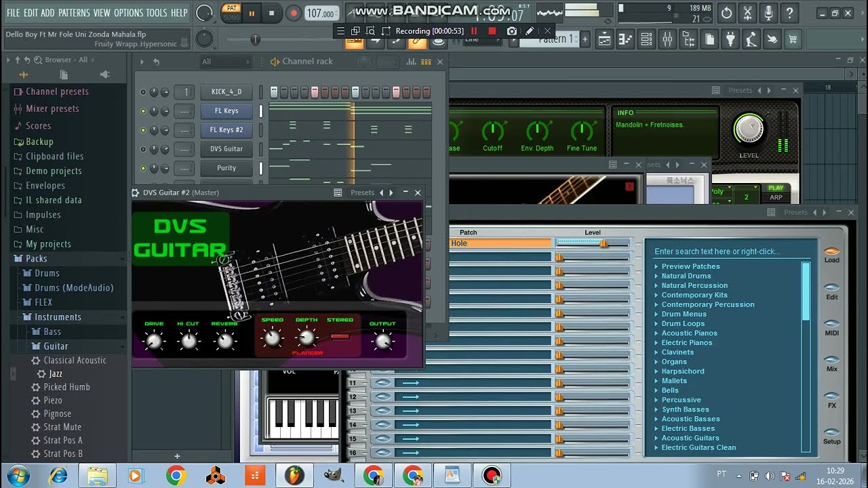
Task: Open Internet Explorer from the taskbar
Action: pos(58,476)
